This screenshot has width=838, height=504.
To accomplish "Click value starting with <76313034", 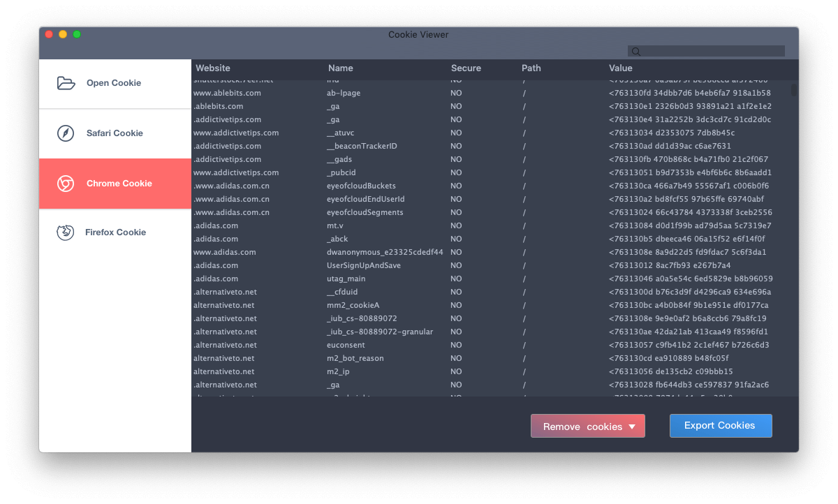I will 672,133.
